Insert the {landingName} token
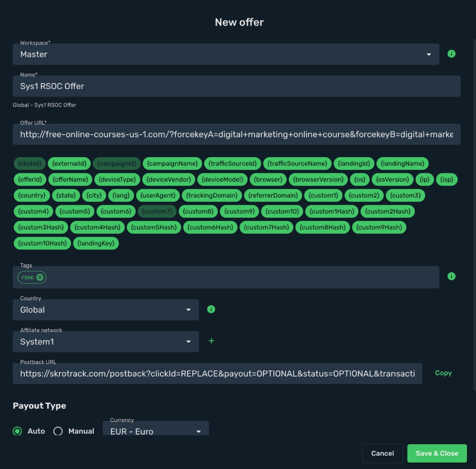 click(x=403, y=163)
